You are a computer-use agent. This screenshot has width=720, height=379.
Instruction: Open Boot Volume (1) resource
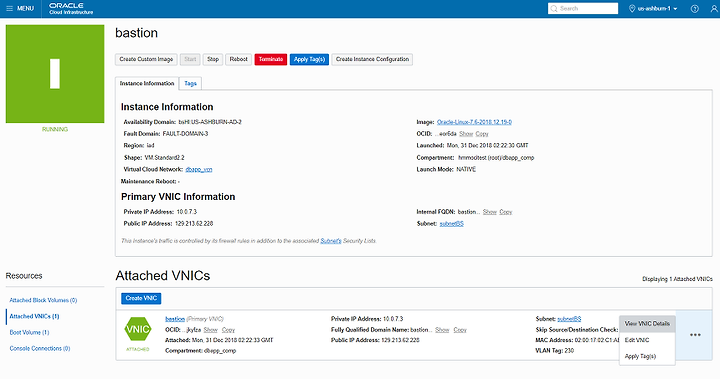[29, 332]
